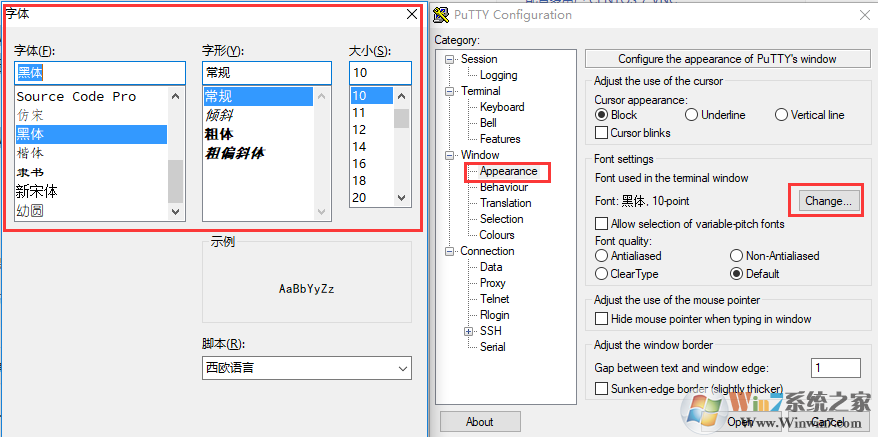Select 隶书 in the font list

(x=91, y=173)
